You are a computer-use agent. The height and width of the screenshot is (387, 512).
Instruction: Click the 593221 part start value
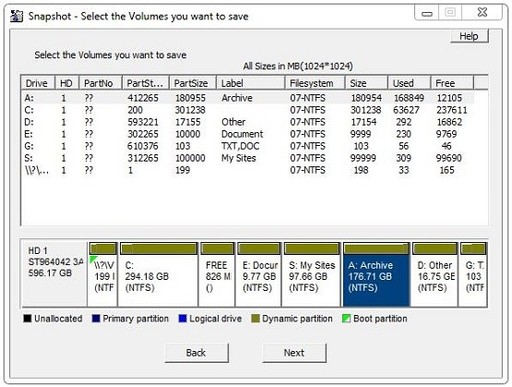coord(143,122)
